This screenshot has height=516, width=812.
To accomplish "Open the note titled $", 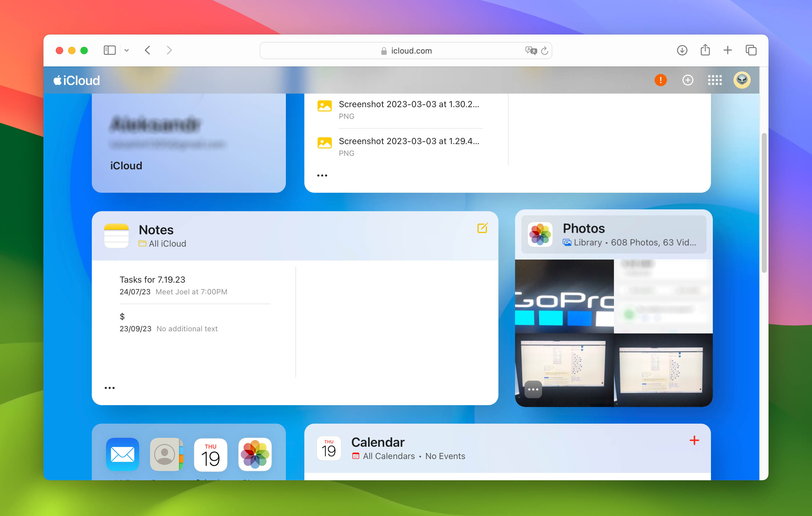I will tap(195, 322).
